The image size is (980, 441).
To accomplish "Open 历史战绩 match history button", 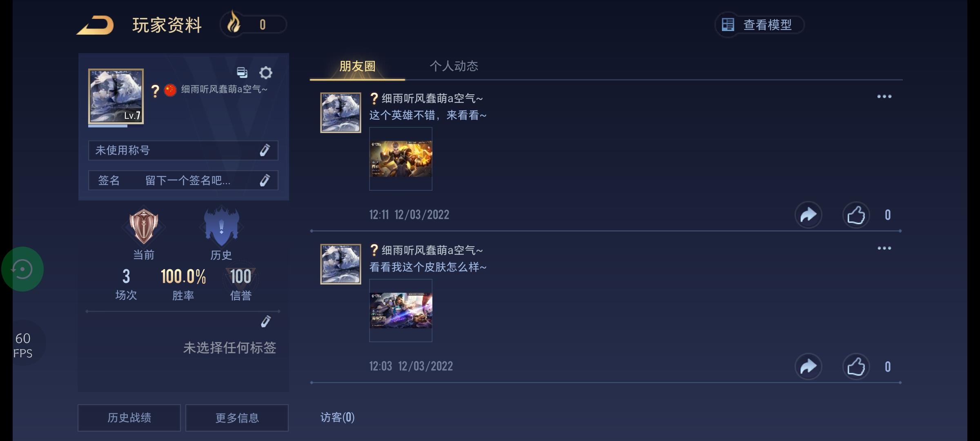I will [x=129, y=418].
